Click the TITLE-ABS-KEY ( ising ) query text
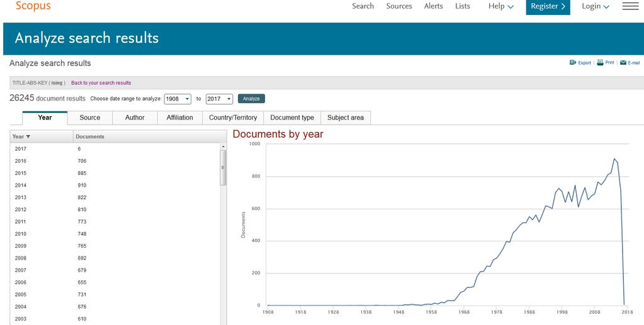The image size is (644, 325). pos(39,83)
